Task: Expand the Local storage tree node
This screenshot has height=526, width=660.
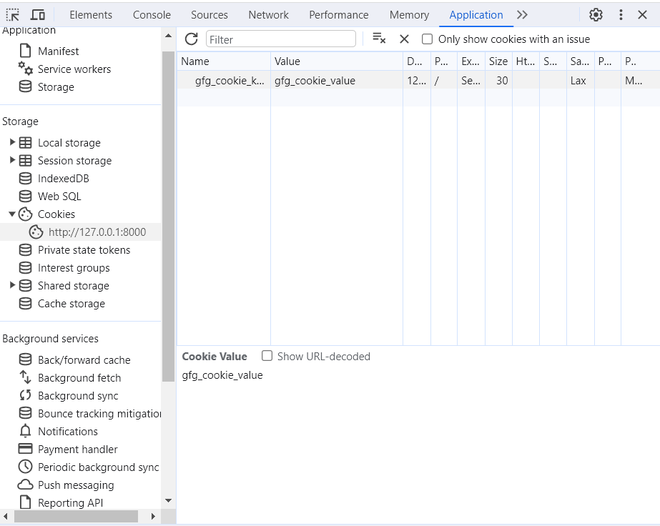Action: pos(12,142)
